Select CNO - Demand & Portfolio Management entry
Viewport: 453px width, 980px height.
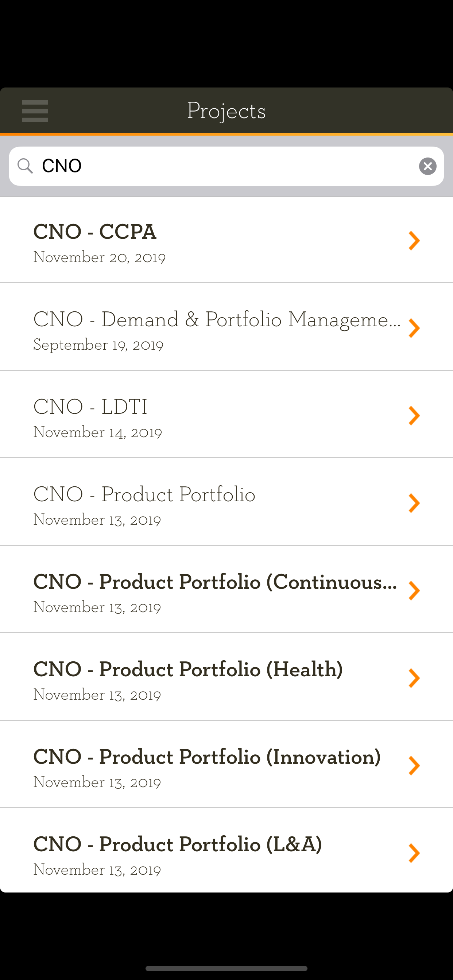pyautogui.click(x=216, y=319)
